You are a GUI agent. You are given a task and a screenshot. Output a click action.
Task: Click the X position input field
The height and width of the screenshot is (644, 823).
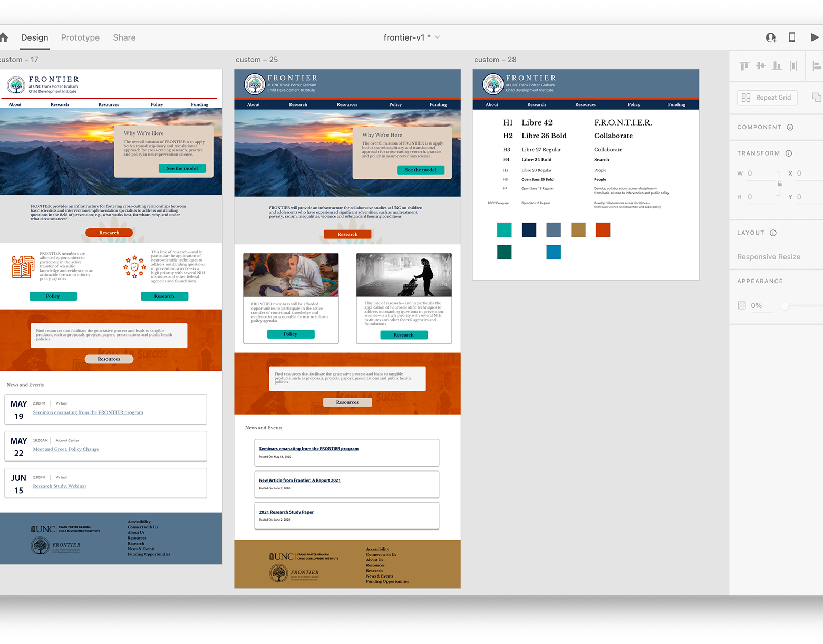pyautogui.click(x=809, y=174)
